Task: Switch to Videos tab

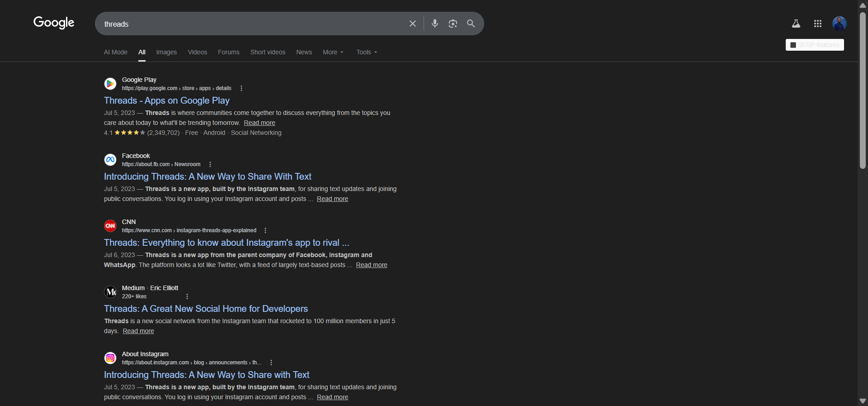Action: point(198,52)
